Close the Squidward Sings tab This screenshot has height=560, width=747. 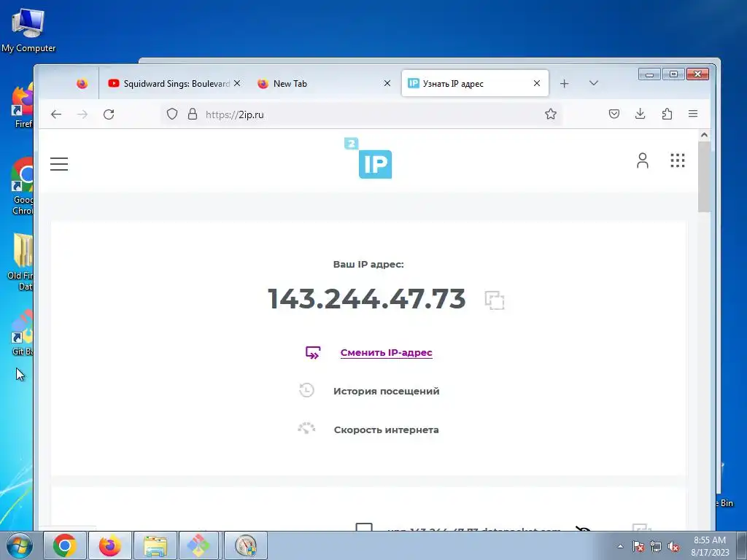click(x=237, y=83)
